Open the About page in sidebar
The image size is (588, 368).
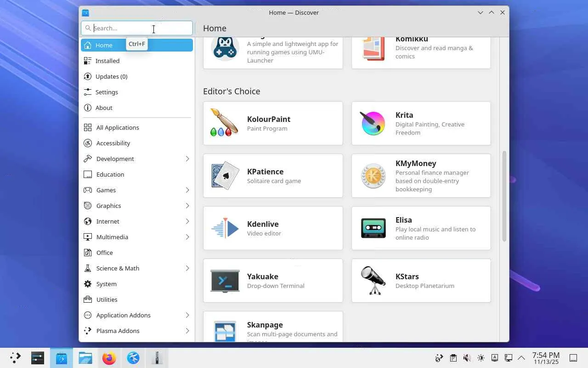(137, 108)
